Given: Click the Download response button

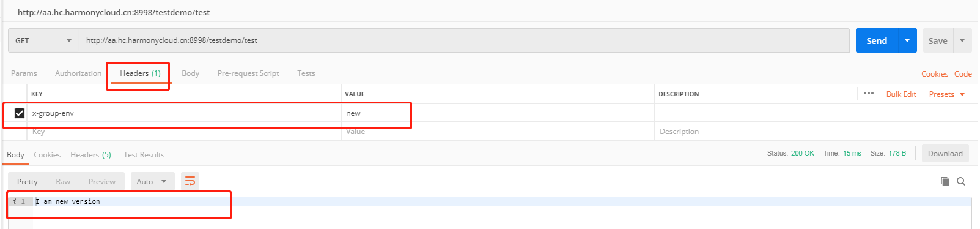Looking at the screenshot, I should coord(945,154).
